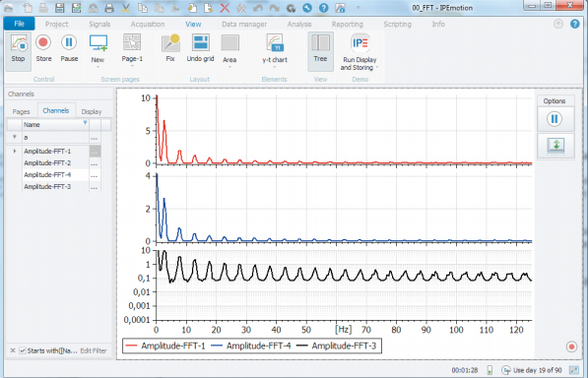Click the Pause icon in Control group
The height and width of the screenshot is (378, 588).
69,42
